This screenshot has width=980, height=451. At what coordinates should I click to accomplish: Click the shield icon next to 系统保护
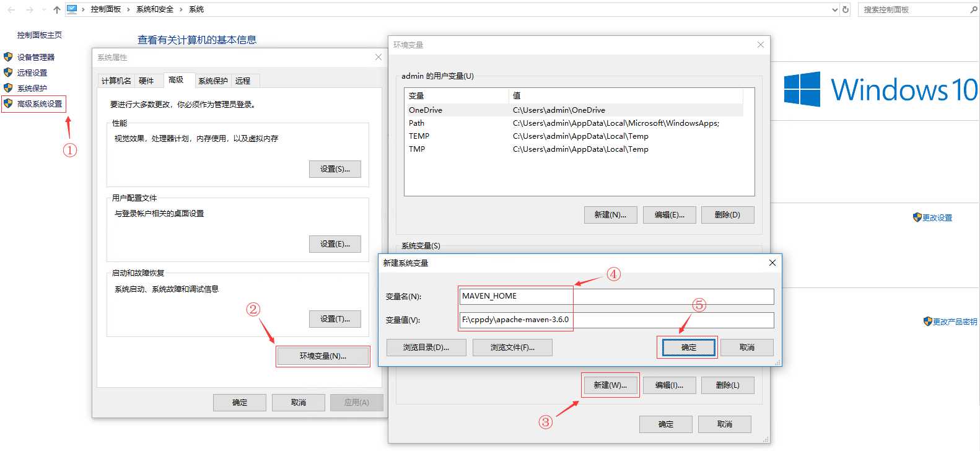[x=8, y=88]
